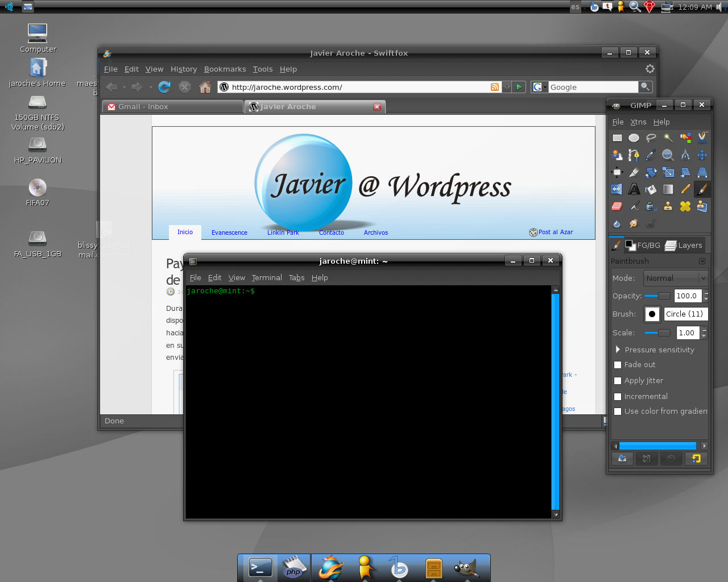Open the Terminal menu in terminal window
The width and height of the screenshot is (728, 582).
point(266,278)
